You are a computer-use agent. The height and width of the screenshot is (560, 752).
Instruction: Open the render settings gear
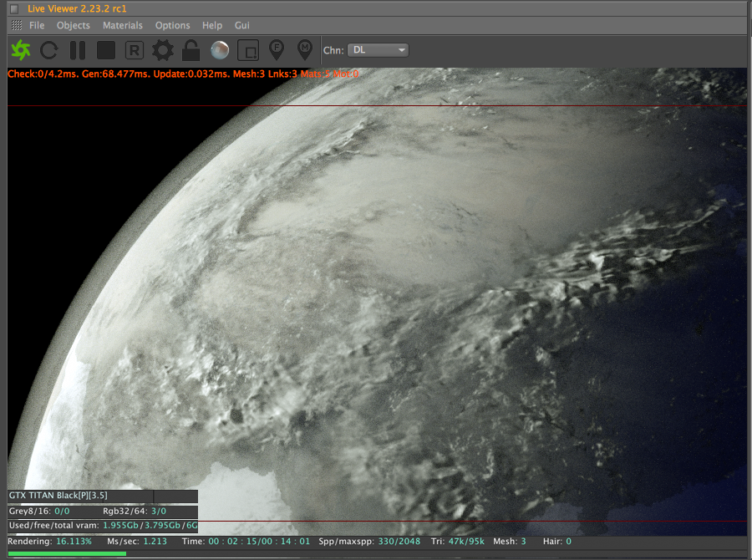(x=163, y=50)
